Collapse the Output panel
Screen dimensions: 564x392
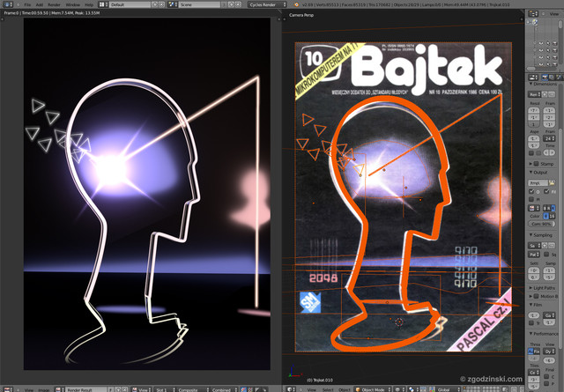click(538, 173)
